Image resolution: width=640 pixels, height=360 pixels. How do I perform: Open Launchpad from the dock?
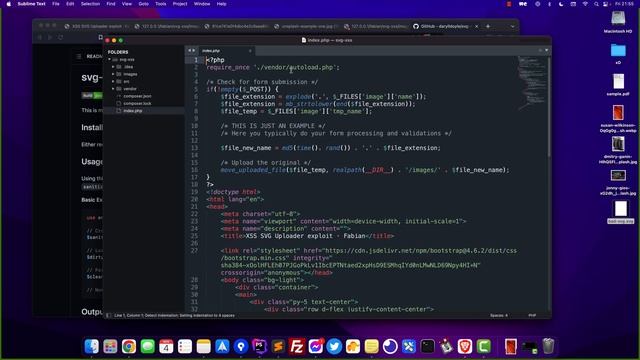[110, 347]
